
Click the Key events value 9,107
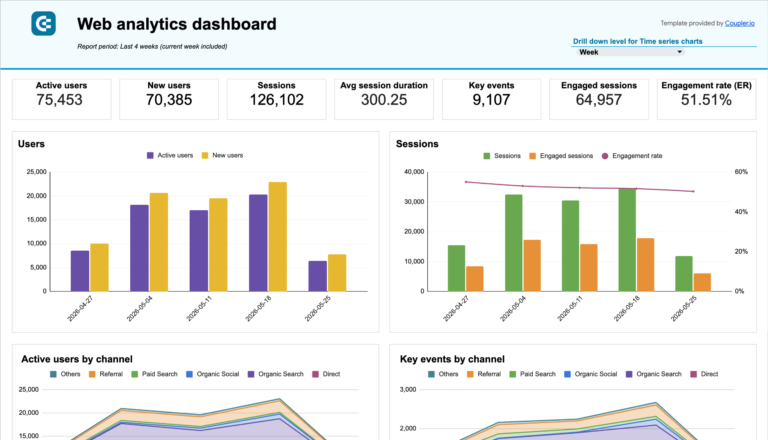[491, 100]
